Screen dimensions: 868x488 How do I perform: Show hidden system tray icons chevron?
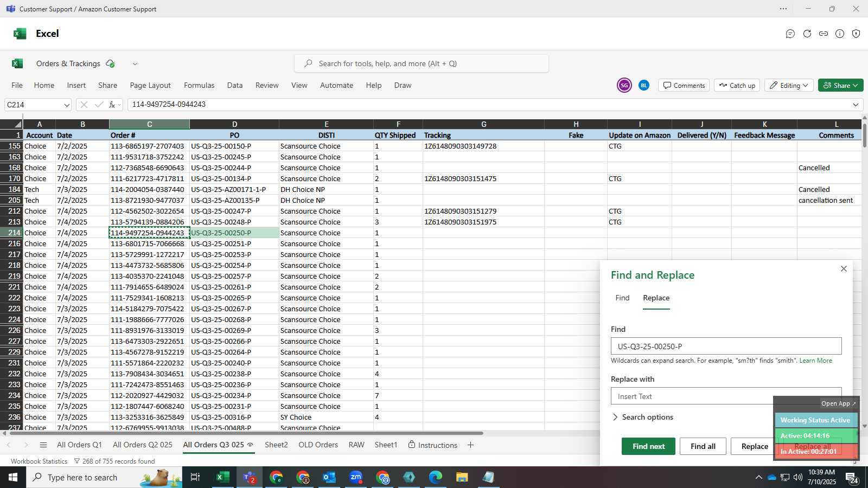point(758,477)
